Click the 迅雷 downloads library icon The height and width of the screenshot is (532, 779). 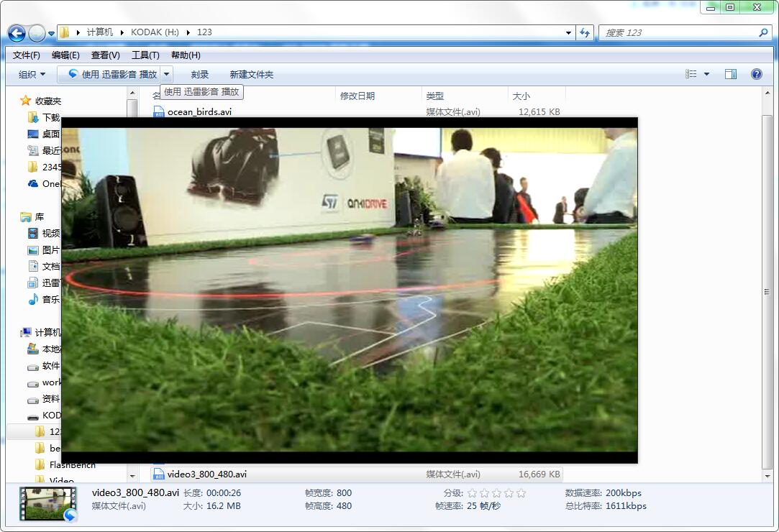tap(33, 283)
